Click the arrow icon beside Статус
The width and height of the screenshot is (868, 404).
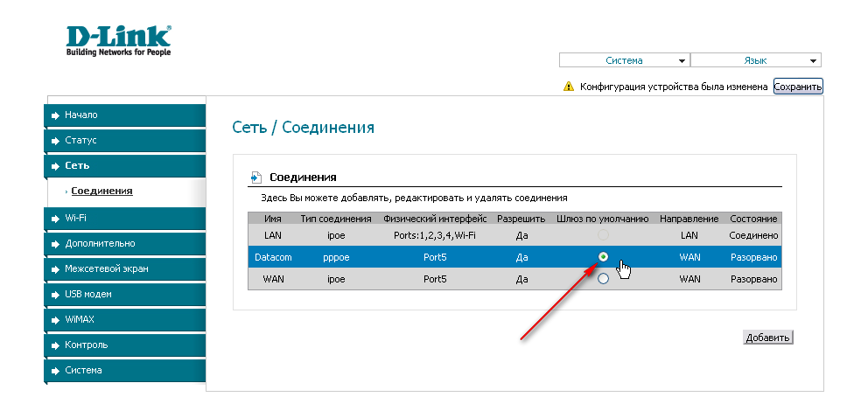pos(55,141)
